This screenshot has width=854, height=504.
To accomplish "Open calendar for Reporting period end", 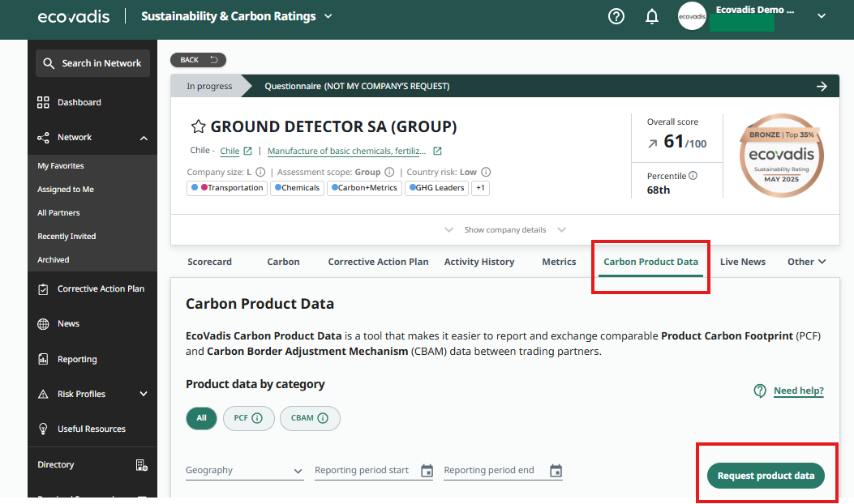I will [x=556, y=471].
